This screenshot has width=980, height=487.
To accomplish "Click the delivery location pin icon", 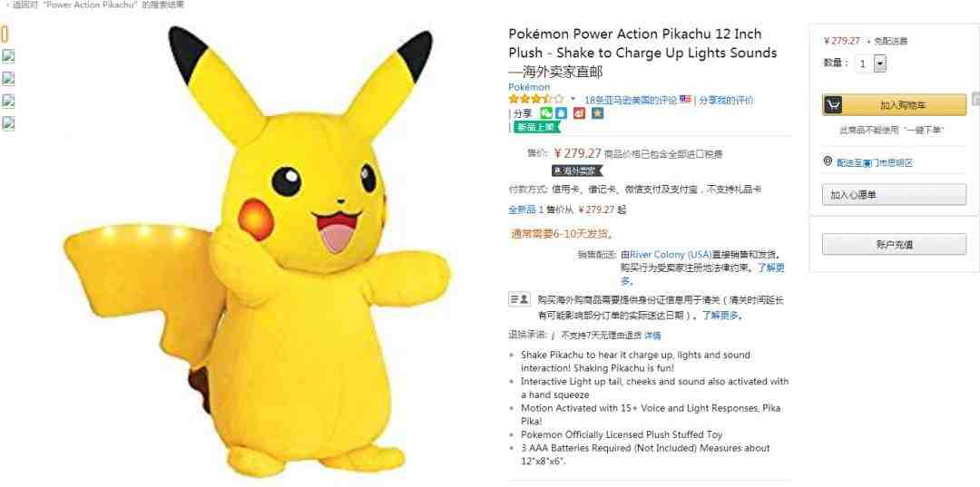I will [x=828, y=161].
